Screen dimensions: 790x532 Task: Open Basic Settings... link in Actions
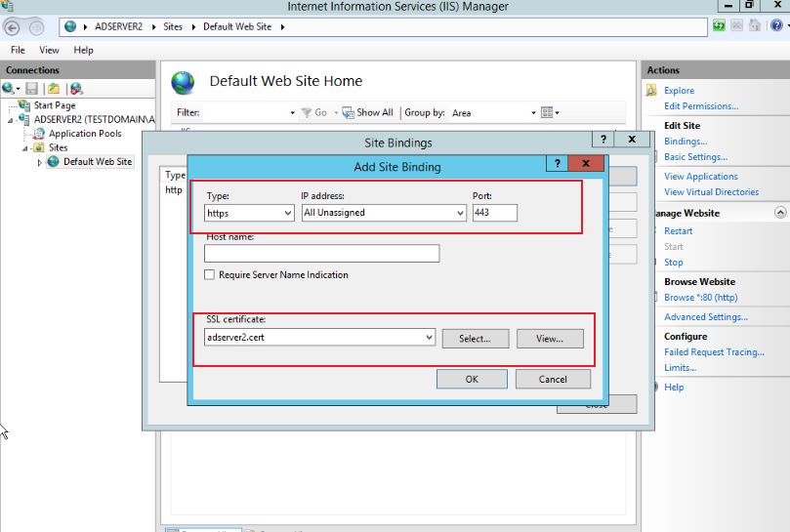695,157
